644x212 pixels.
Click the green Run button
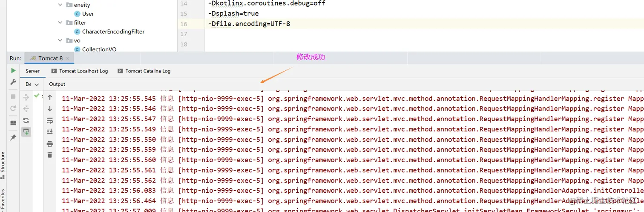[13, 70]
